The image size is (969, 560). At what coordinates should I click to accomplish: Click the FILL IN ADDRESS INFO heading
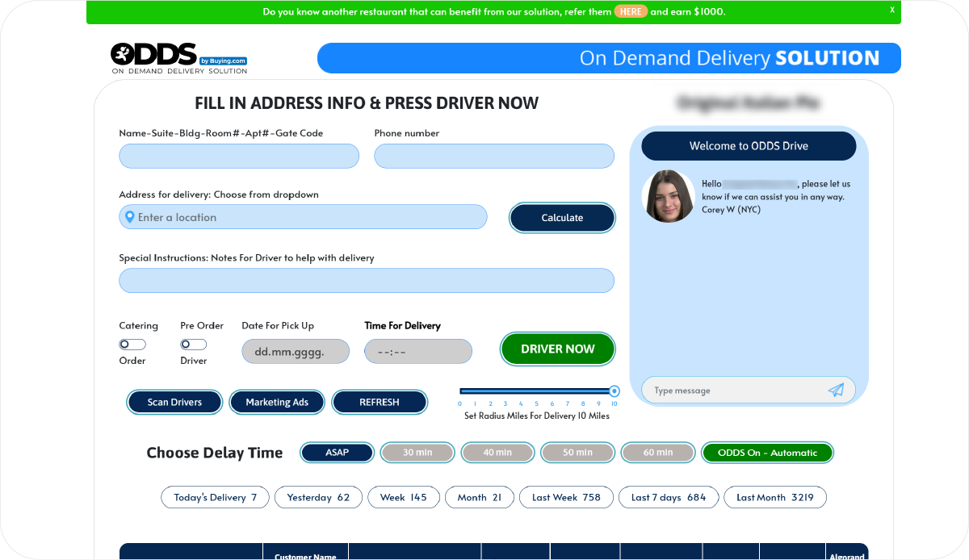click(367, 103)
